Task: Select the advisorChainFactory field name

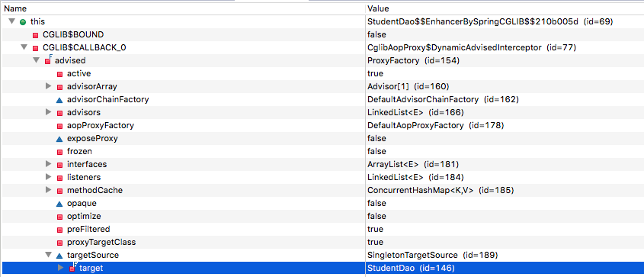Action: click(107, 99)
